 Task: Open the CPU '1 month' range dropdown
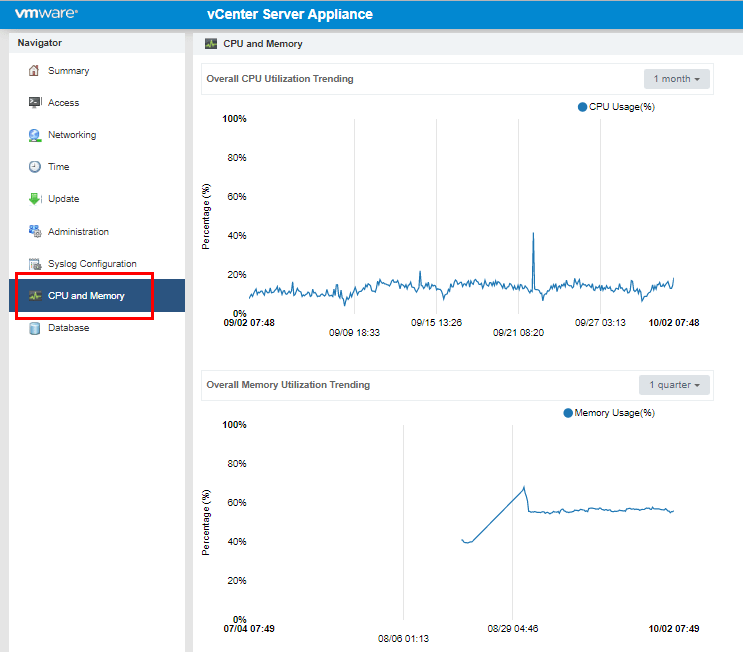click(x=677, y=79)
